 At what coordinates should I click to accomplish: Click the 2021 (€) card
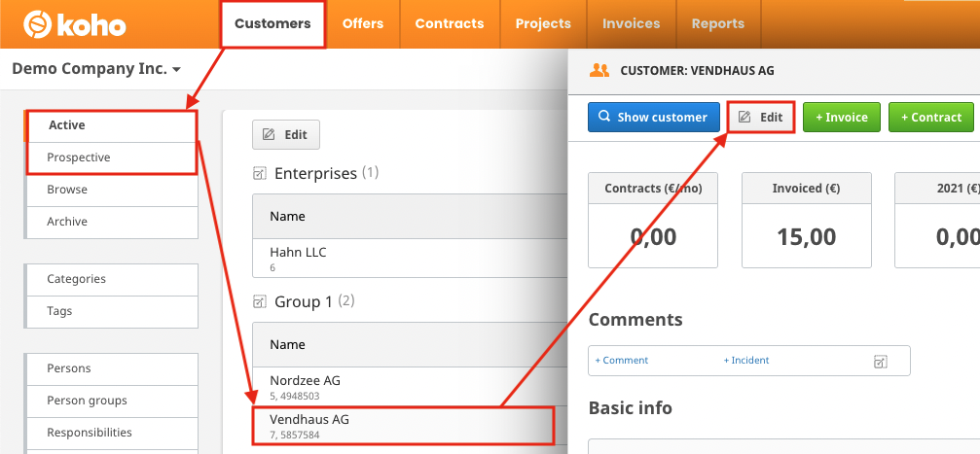pos(937,221)
